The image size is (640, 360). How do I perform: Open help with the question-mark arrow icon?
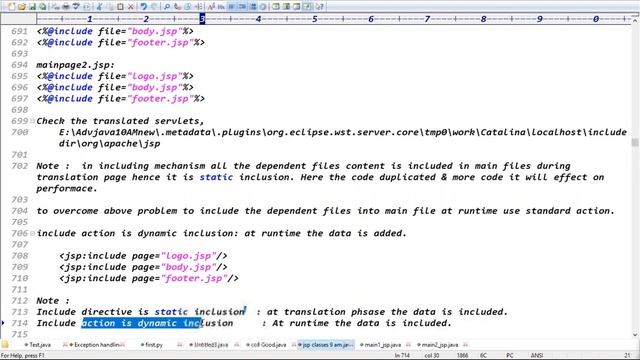pos(320,7)
